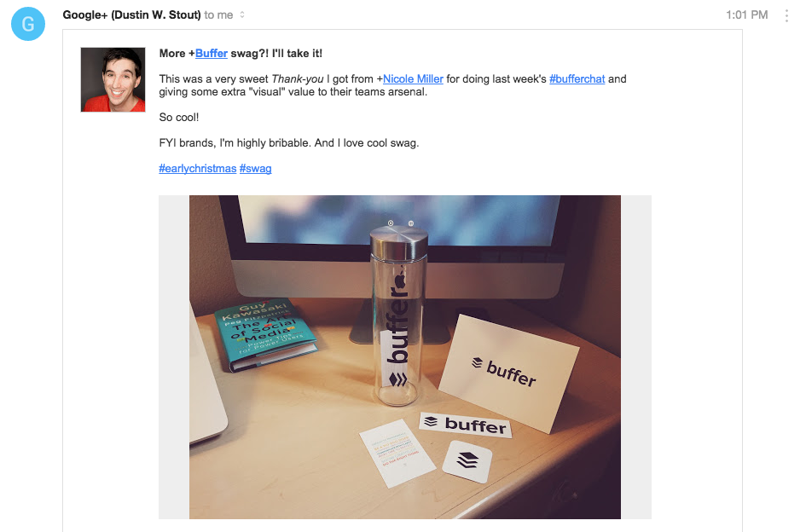Click the blue G sender avatar
The height and width of the screenshot is (532, 806).
[x=28, y=24]
